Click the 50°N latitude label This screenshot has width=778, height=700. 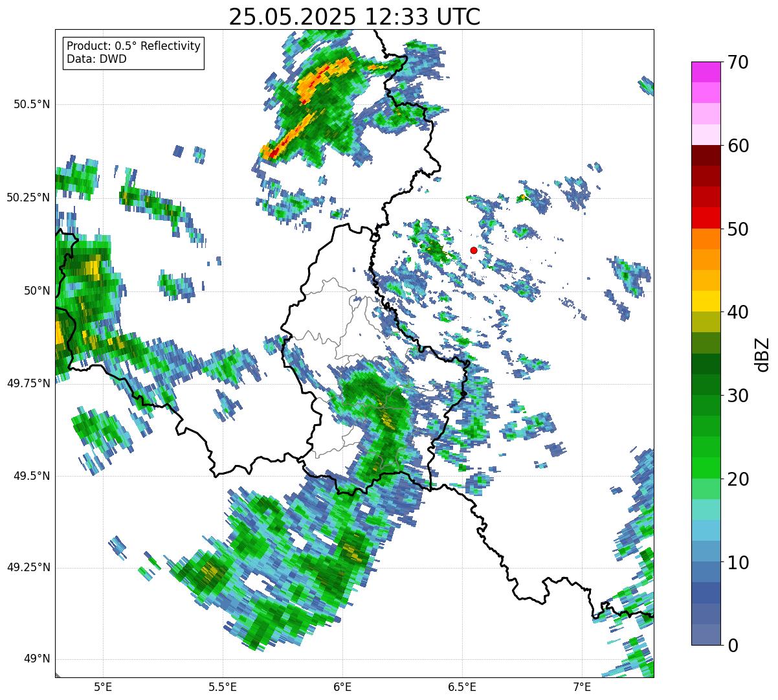click(x=36, y=291)
